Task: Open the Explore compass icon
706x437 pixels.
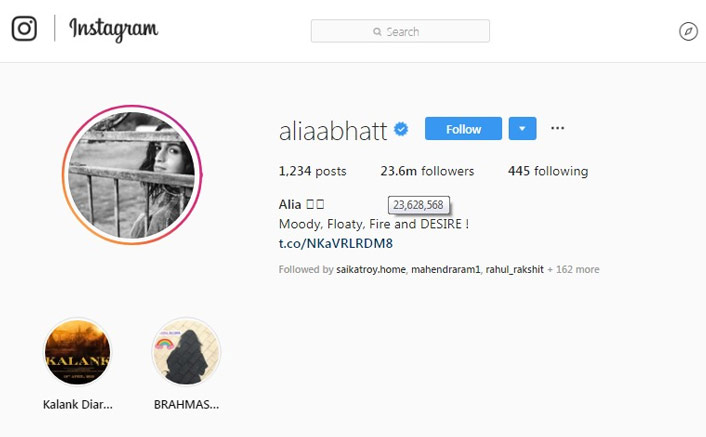Action: tap(688, 32)
